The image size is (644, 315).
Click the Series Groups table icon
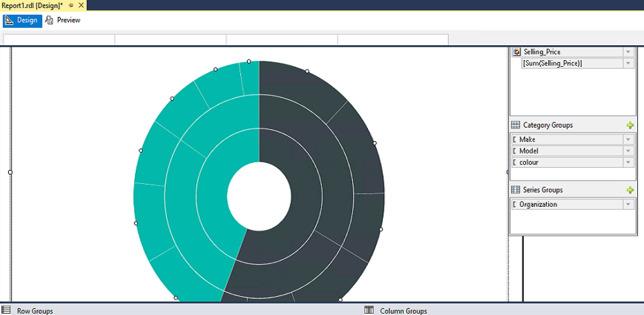[x=516, y=189]
